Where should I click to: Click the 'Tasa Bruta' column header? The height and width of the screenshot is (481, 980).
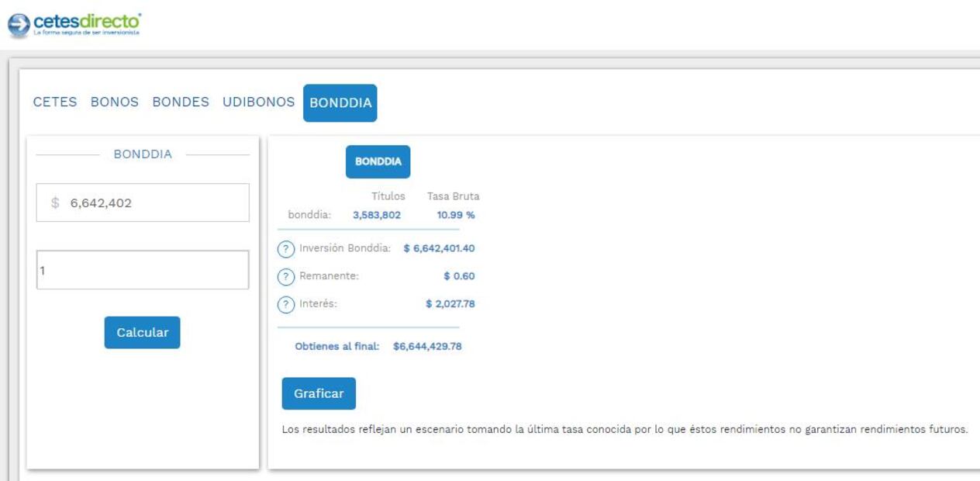(454, 197)
